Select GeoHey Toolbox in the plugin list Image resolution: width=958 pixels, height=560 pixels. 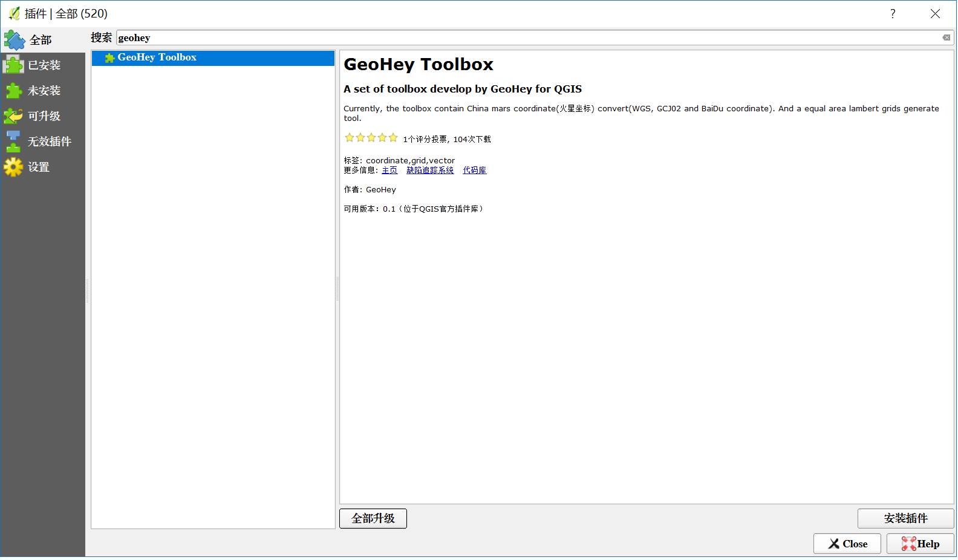213,57
